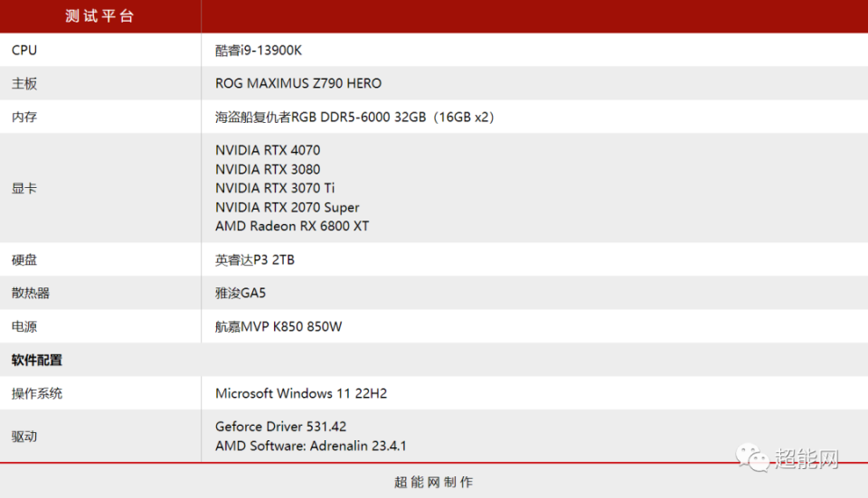Select the 散热器 row label
The height and width of the screenshot is (498, 868).
pos(31,293)
